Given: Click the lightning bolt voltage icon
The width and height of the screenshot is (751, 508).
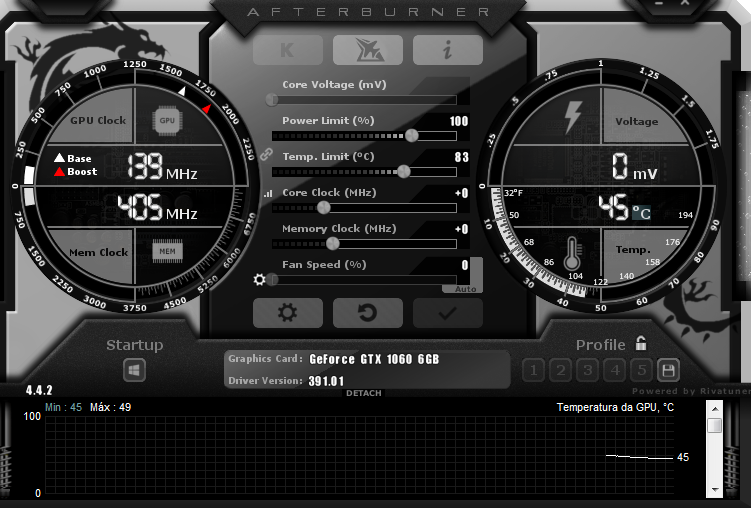Looking at the screenshot, I should point(573,116).
